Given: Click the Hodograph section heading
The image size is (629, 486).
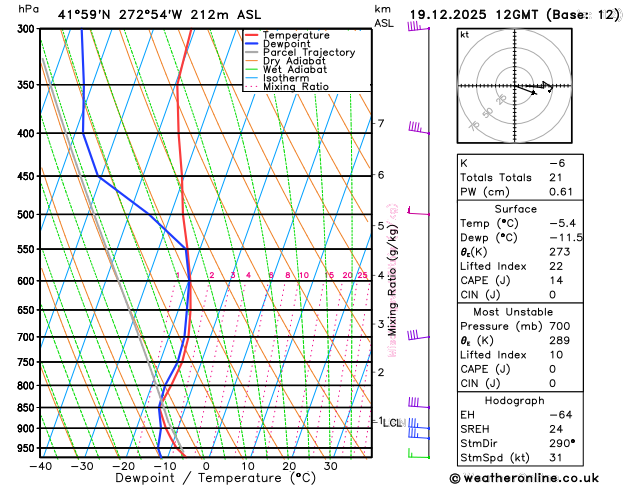Looking at the screenshot, I should tap(515, 401).
